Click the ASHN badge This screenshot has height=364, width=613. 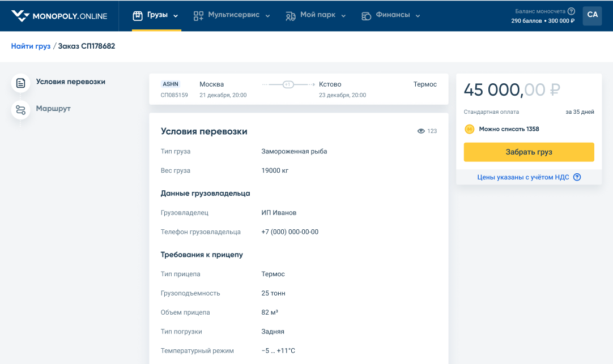[x=171, y=84]
